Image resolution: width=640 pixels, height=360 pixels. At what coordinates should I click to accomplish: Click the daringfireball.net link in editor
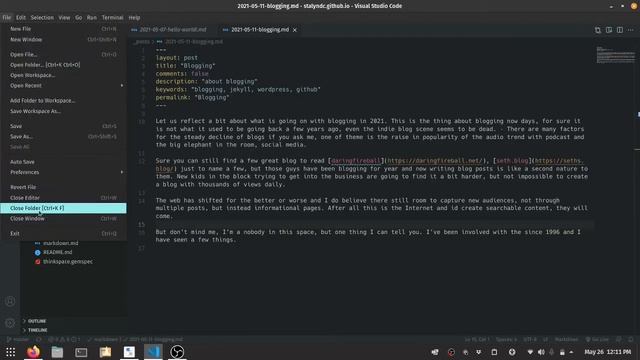tap(435, 161)
